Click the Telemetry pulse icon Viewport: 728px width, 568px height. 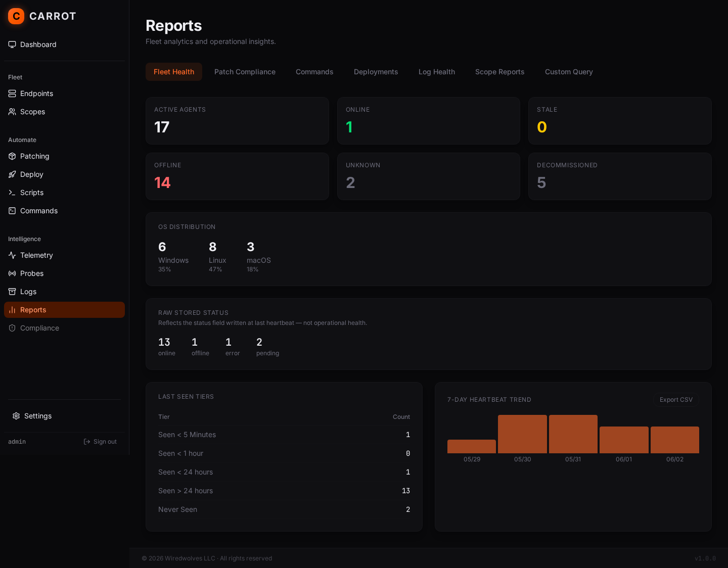point(12,255)
